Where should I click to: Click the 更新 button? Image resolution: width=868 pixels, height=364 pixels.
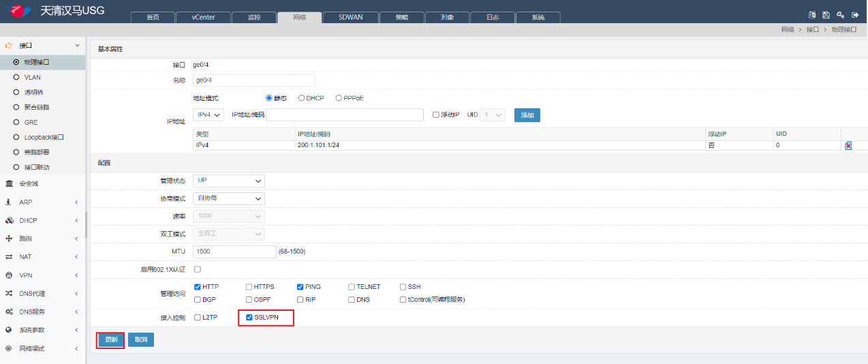(x=110, y=339)
